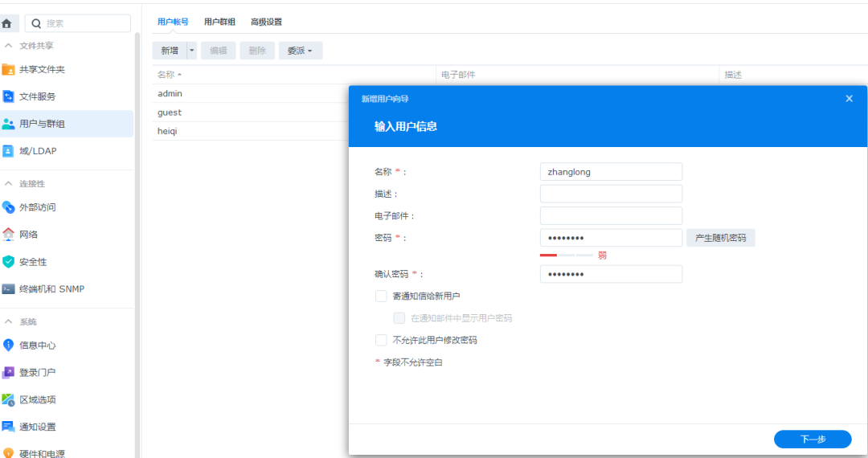This screenshot has height=458, width=868.
Task: Collapse the 文件共享 sidebar section
Action: coord(9,46)
